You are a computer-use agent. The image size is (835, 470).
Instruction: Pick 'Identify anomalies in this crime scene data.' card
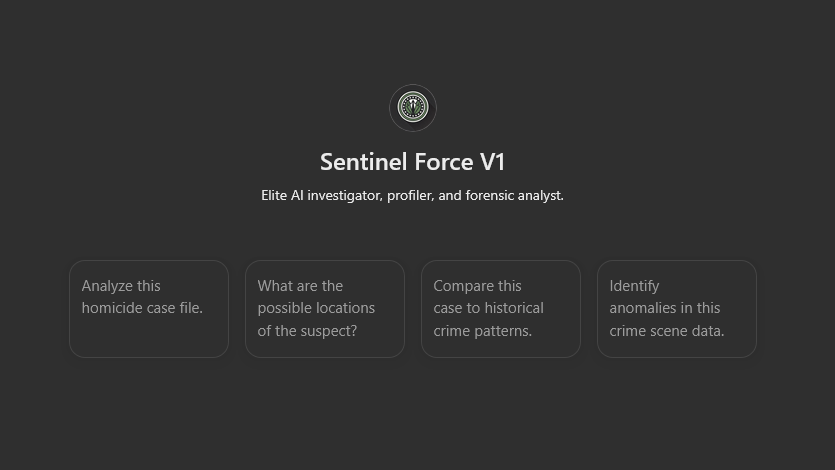coord(677,309)
